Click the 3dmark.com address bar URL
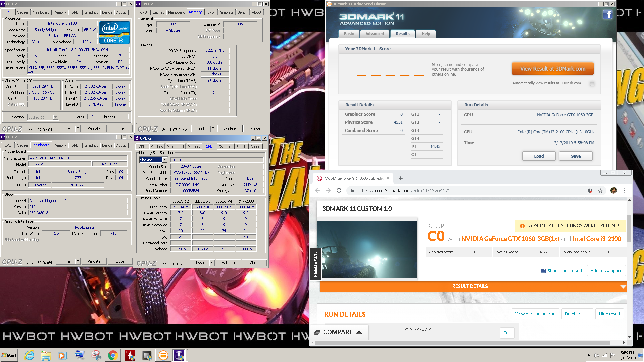This screenshot has height=362, width=644. click(x=404, y=191)
